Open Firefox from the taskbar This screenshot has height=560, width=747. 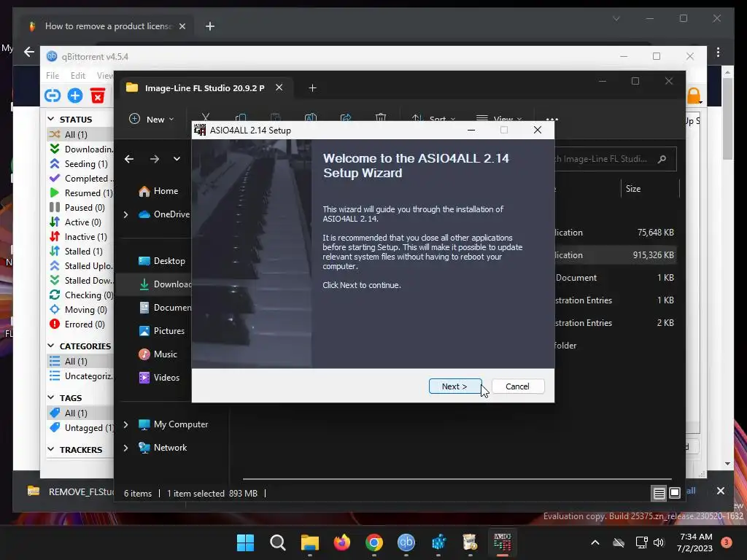pos(342,542)
